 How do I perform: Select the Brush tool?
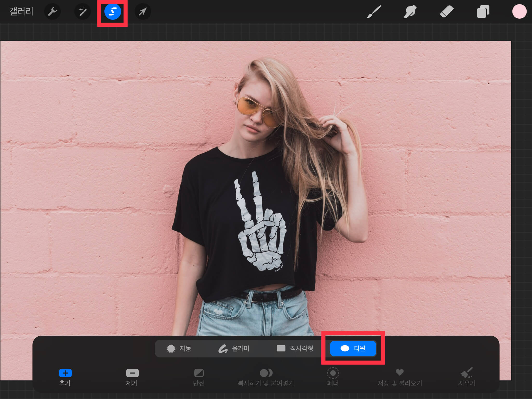click(374, 12)
